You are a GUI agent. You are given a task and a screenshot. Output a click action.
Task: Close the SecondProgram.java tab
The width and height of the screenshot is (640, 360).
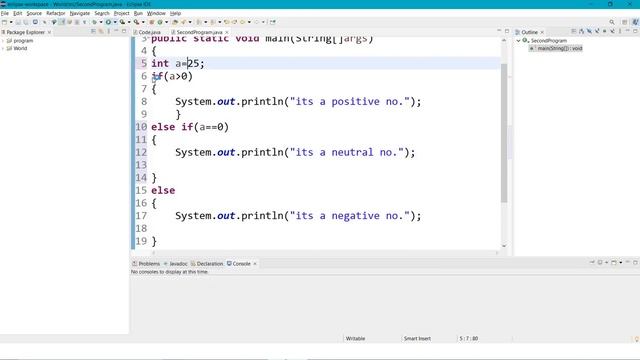(227, 32)
